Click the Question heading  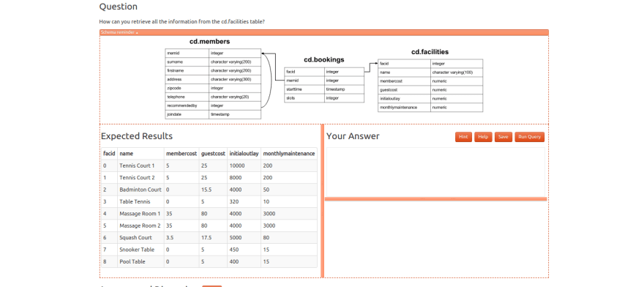(x=119, y=7)
